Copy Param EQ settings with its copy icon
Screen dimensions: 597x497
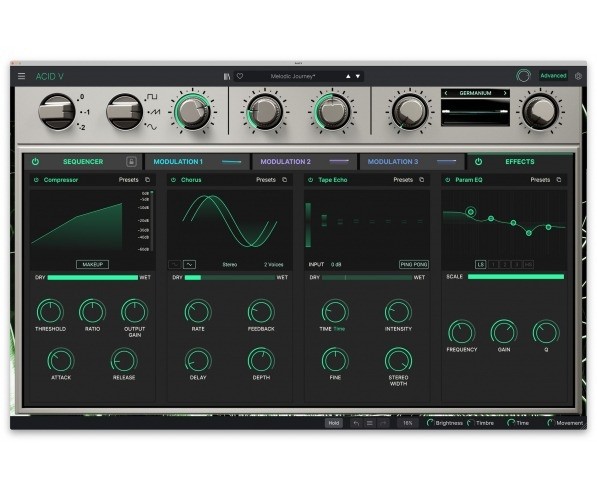coord(559,179)
